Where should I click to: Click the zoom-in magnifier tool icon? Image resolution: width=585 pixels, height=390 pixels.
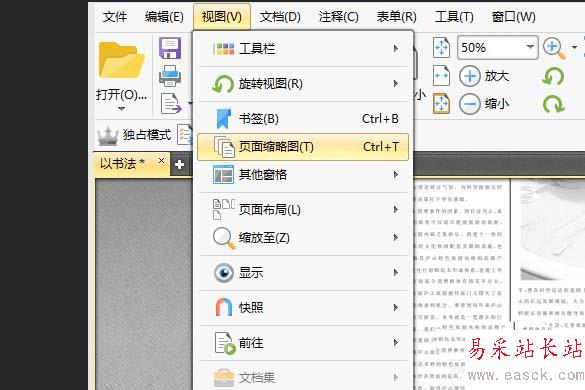click(554, 48)
